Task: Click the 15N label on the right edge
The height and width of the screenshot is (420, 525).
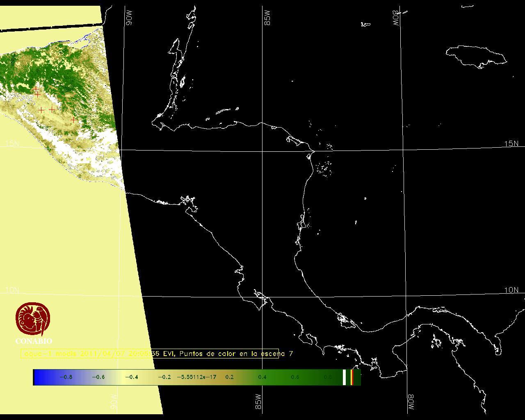Action: click(511, 144)
